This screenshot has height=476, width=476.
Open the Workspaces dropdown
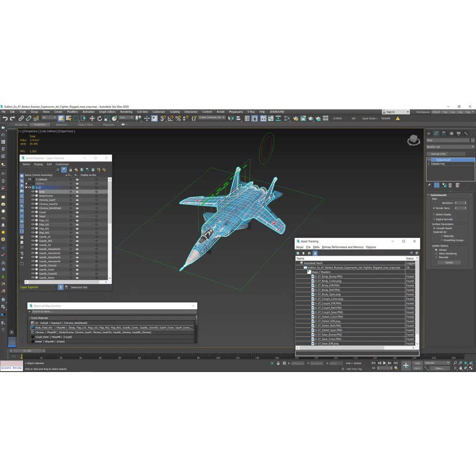coord(452,112)
